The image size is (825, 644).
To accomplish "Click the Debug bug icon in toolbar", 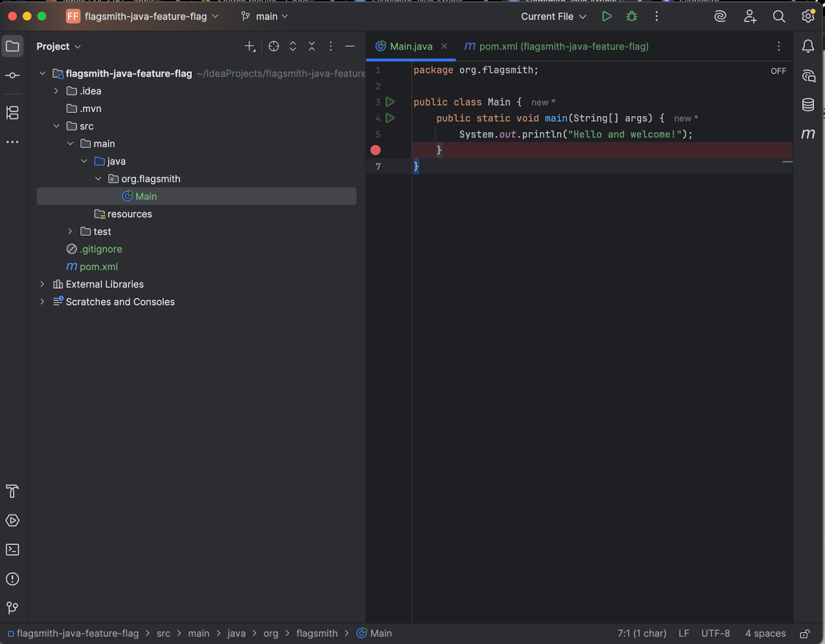I will click(632, 16).
